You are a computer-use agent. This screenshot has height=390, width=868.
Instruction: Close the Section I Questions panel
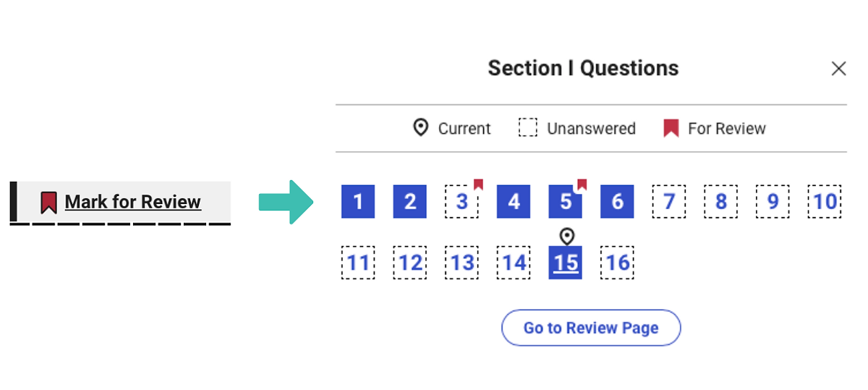click(838, 69)
